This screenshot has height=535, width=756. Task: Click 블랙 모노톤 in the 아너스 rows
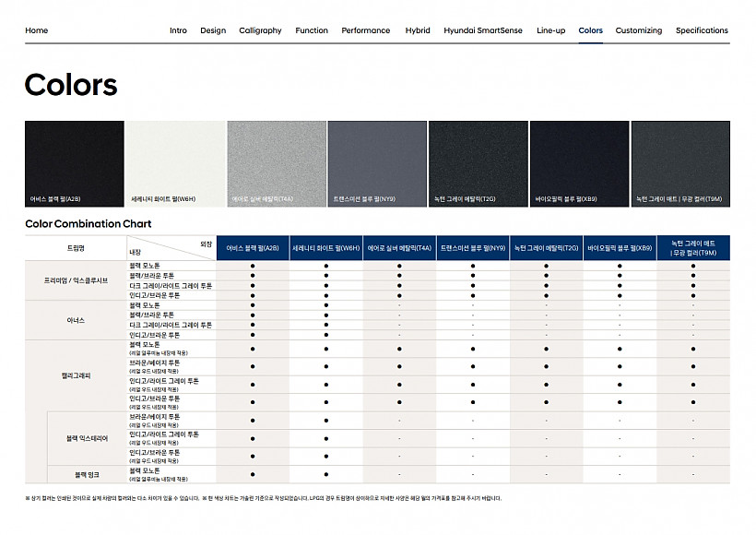[x=145, y=305]
